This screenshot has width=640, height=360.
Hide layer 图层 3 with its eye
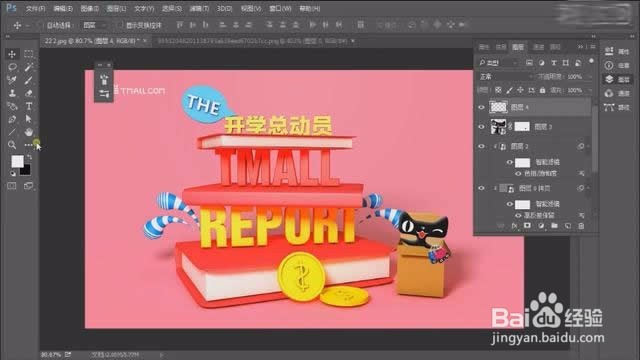(x=482, y=127)
